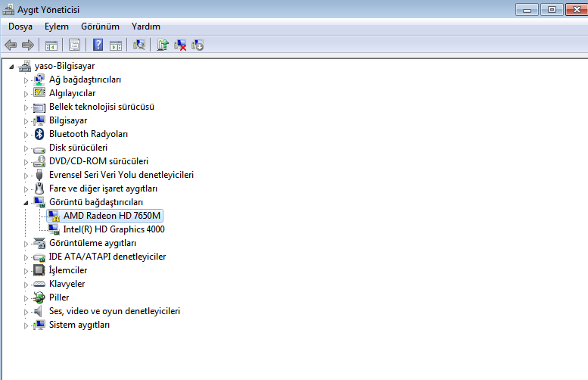Viewport: 588px width, 380px height.
Task: Select the AMD Radeon HD 7650M device
Action: coord(112,216)
